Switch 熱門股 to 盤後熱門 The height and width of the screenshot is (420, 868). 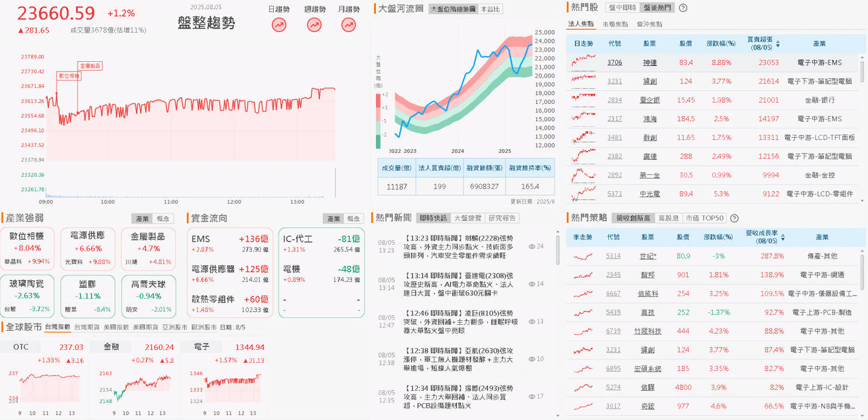click(657, 8)
